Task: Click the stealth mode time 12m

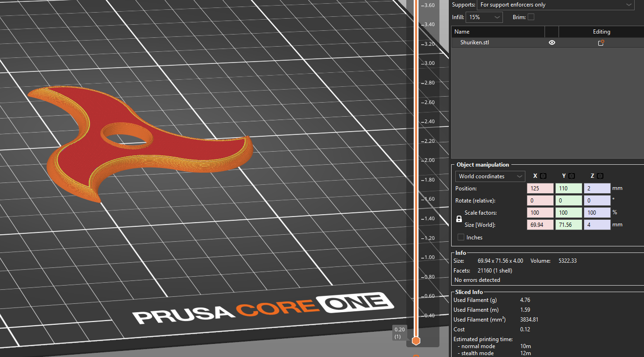Action: coord(525,353)
